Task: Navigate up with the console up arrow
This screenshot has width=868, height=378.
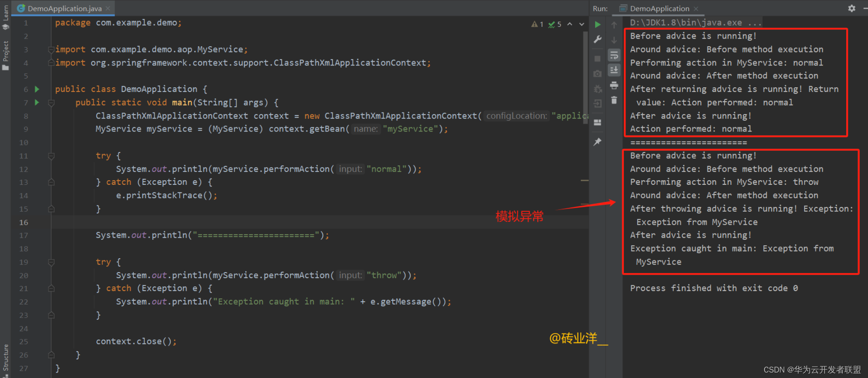Action: click(x=614, y=25)
